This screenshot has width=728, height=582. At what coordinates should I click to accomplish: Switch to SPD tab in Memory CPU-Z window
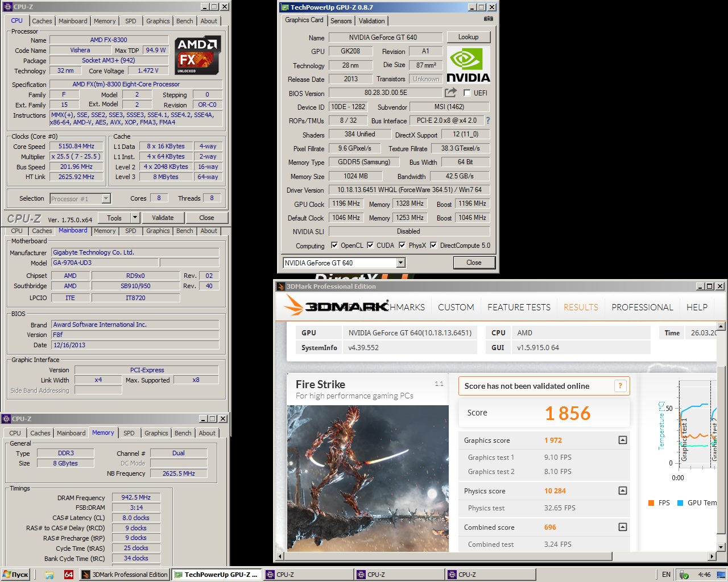(129, 433)
